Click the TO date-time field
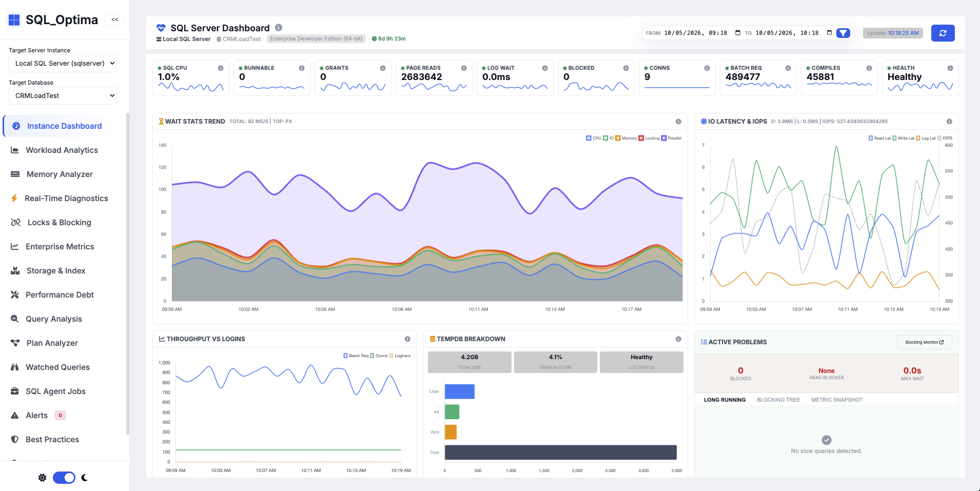The image size is (980, 491). [794, 33]
